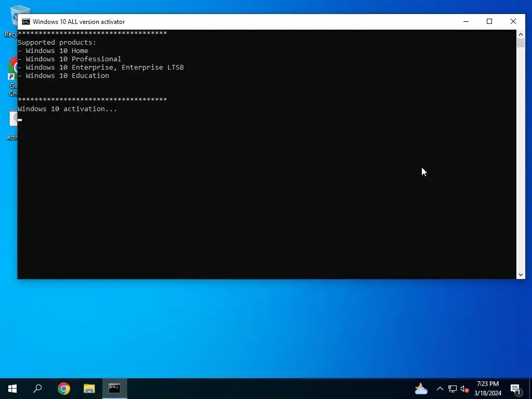Viewport: 532px width, 399px height.
Task: Open taskbar search magnifier
Action: [x=37, y=389]
